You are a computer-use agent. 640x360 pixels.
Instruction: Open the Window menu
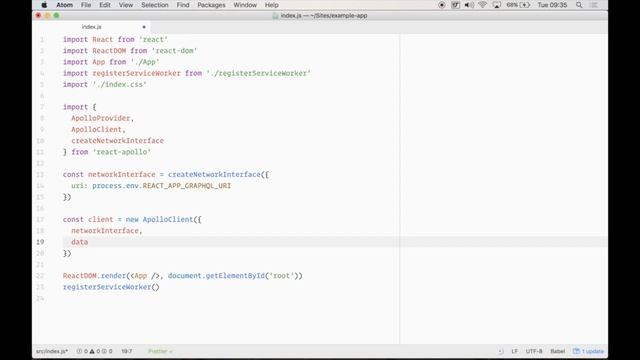[245, 5]
